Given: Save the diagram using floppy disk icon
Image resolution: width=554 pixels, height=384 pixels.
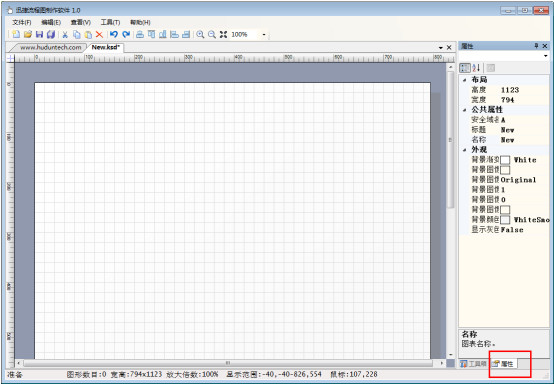Looking at the screenshot, I should pos(39,34).
